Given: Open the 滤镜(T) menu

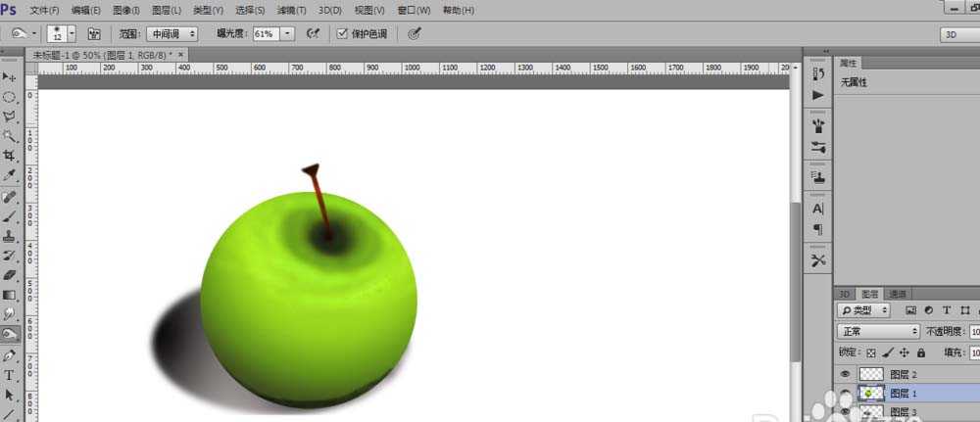Looking at the screenshot, I should tap(291, 10).
